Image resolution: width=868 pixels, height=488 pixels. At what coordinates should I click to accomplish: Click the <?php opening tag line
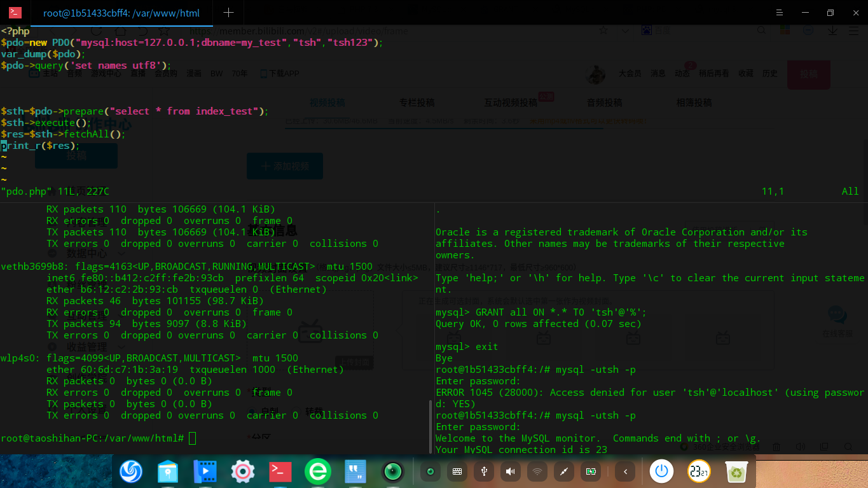[15, 31]
